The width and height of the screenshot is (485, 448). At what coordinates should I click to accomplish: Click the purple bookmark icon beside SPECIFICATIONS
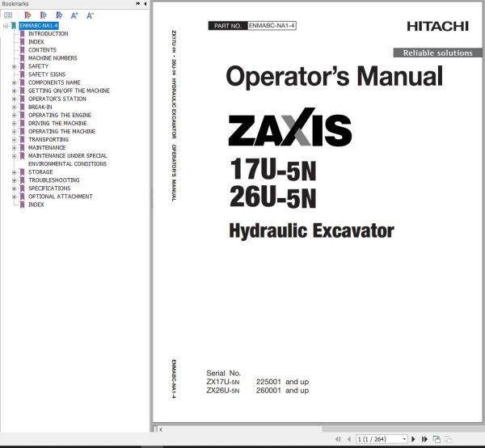(23, 188)
